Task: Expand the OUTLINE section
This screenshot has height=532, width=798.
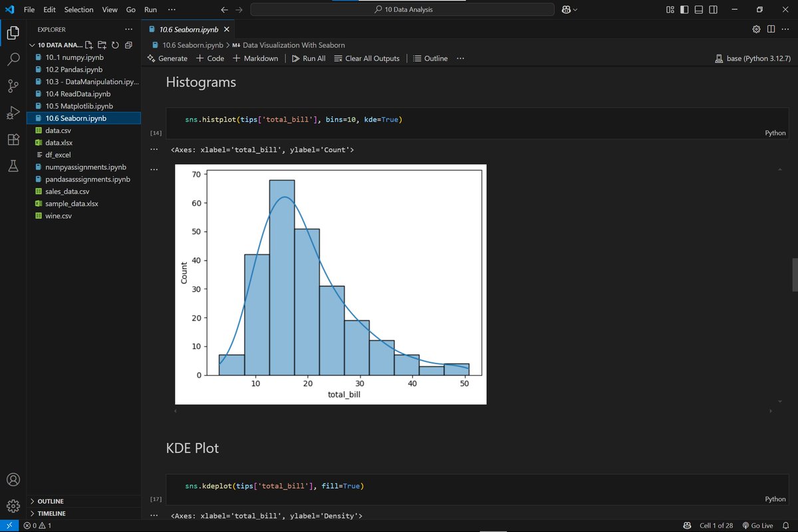Action: (84, 501)
